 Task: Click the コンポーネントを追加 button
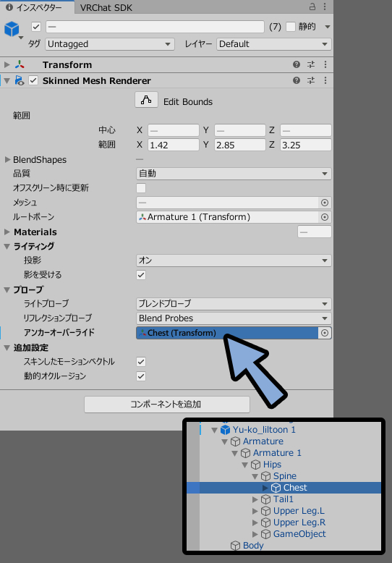(x=167, y=405)
